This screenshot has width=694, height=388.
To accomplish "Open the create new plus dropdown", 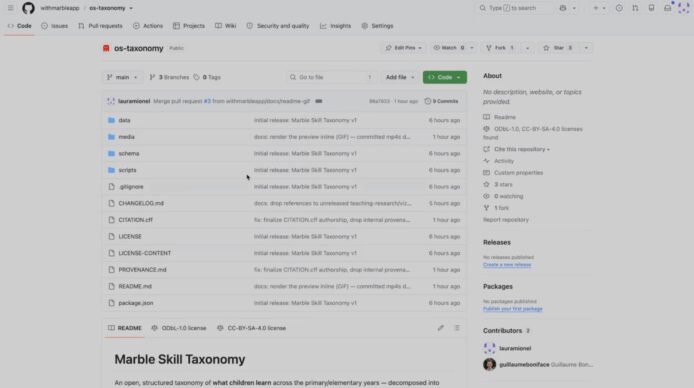I will pyautogui.click(x=599, y=8).
